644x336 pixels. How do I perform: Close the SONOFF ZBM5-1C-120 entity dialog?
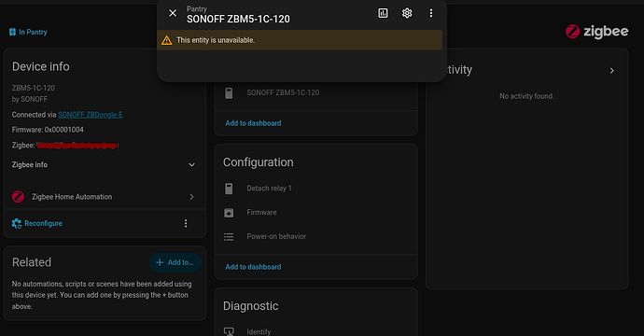click(173, 13)
